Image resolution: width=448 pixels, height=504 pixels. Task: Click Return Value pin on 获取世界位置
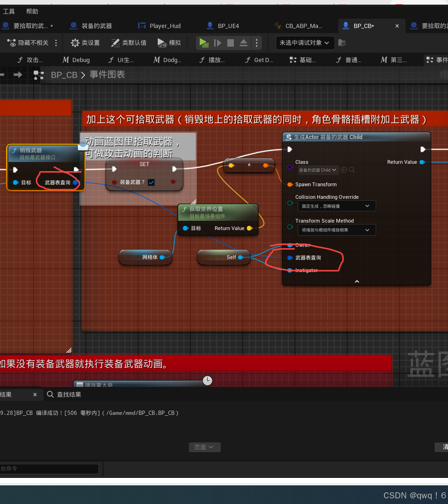[249, 228]
